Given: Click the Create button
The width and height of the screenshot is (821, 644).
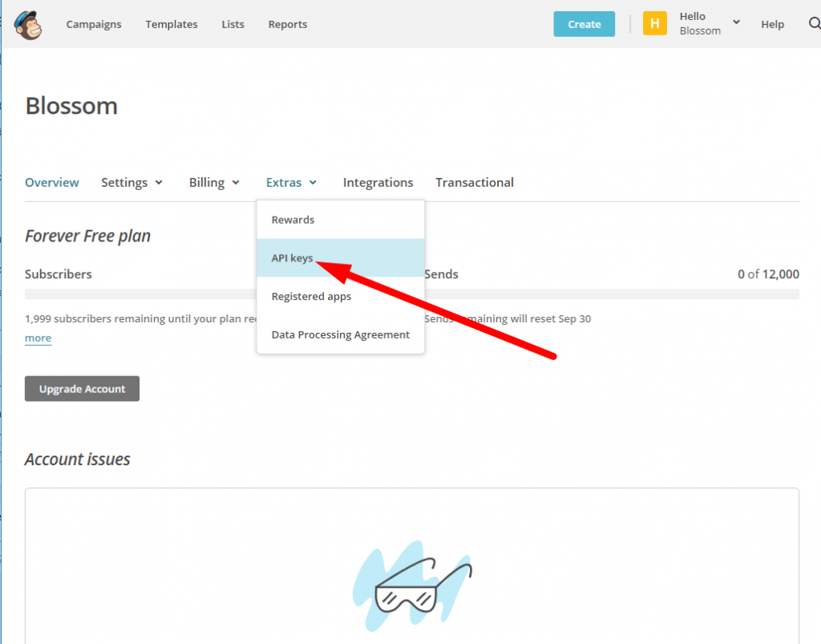Looking at the screenshot, I should point(584,24).
